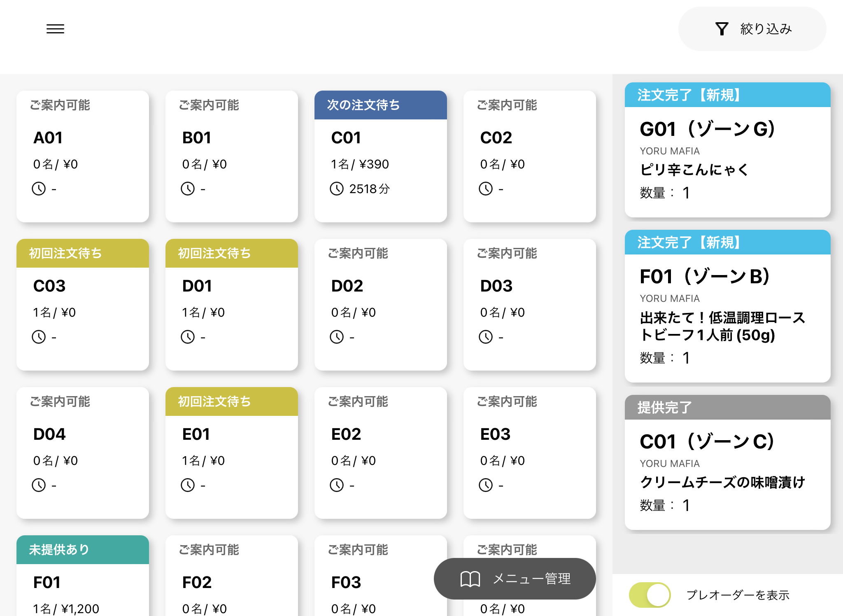Click the book icon on メニュー管理

coord(470,579)
